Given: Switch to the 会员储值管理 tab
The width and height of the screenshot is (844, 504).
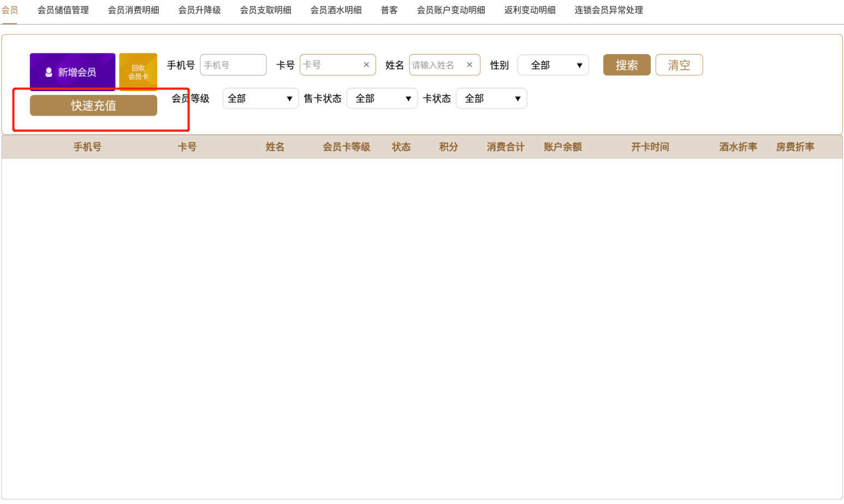Looking at the screenshot, I should pyautogui.click(x=63, y=10).
